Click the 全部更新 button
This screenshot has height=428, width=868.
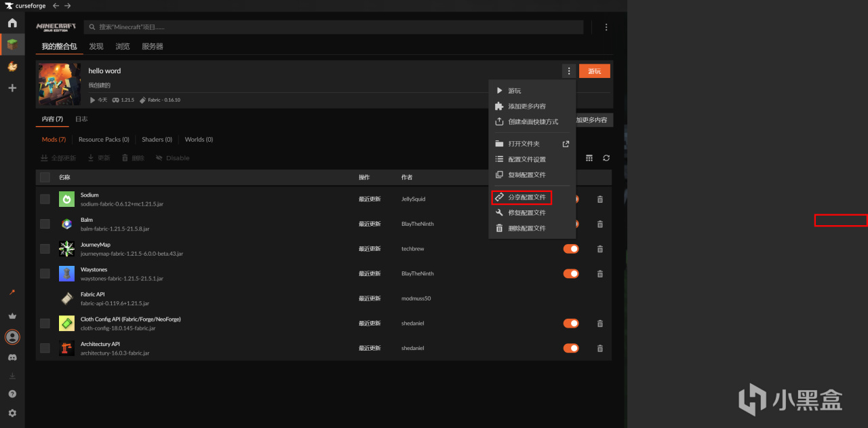coord(58,158)
